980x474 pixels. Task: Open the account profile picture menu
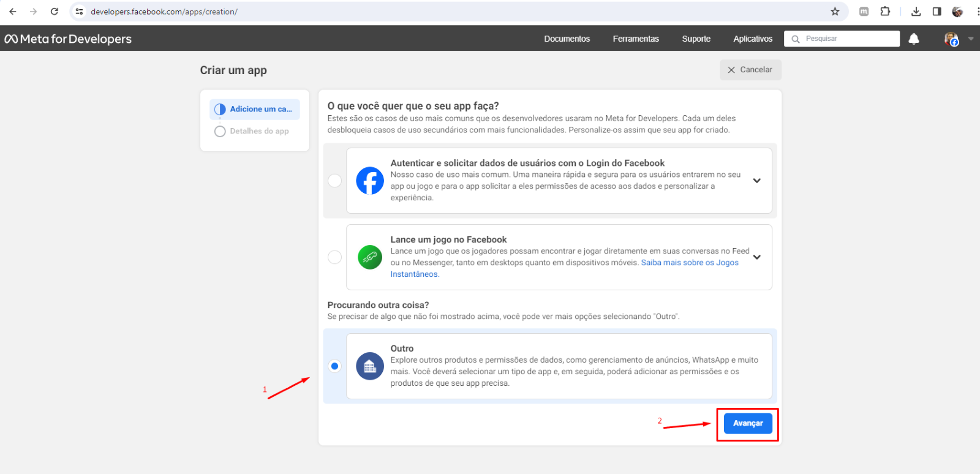(x=951, y=39)
